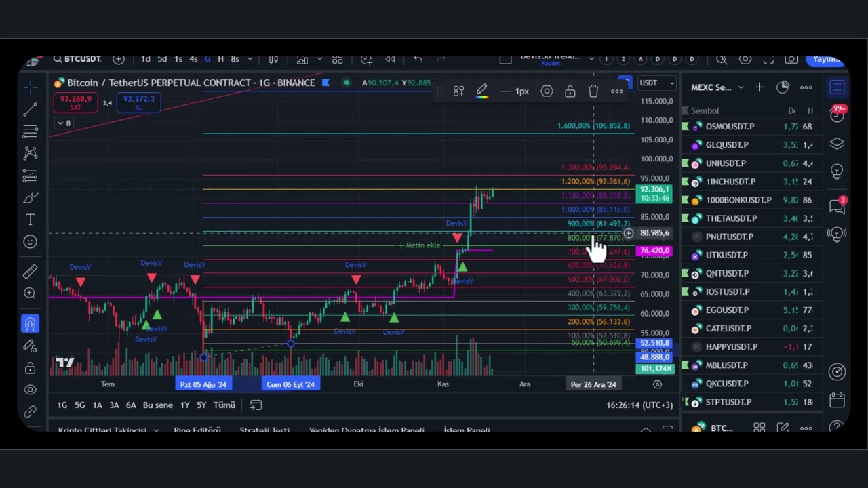Collapse the indicator legend showing 8
Image resolution: width=868 pixels, height=488 pixels.
pyautogui.click(x=64, y=123)
